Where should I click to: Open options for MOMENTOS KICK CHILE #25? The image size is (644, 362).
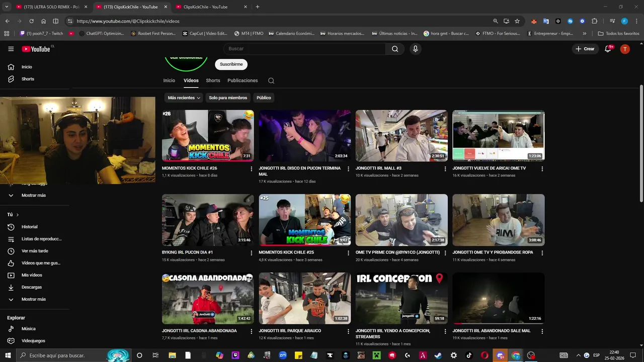[x=348, y=253]
